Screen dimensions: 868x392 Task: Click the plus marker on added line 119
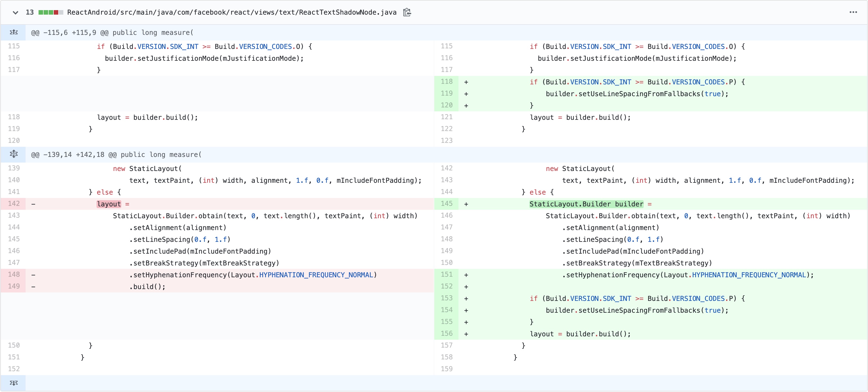[466, 94]
